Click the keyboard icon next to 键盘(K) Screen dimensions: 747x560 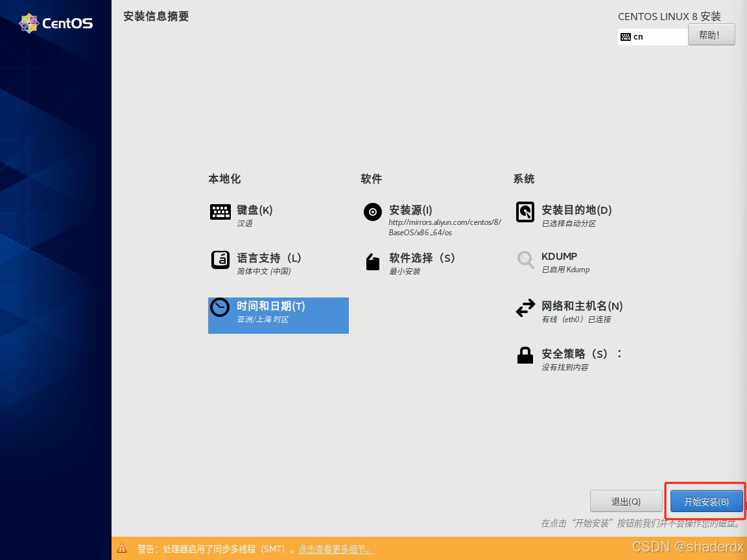(220, 212)
